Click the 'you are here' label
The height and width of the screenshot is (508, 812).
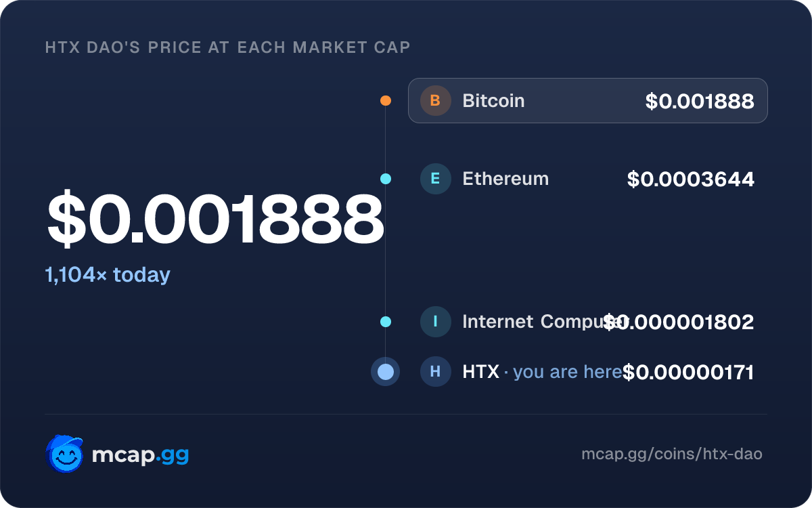pyautogui.click(x=567, y=372)
